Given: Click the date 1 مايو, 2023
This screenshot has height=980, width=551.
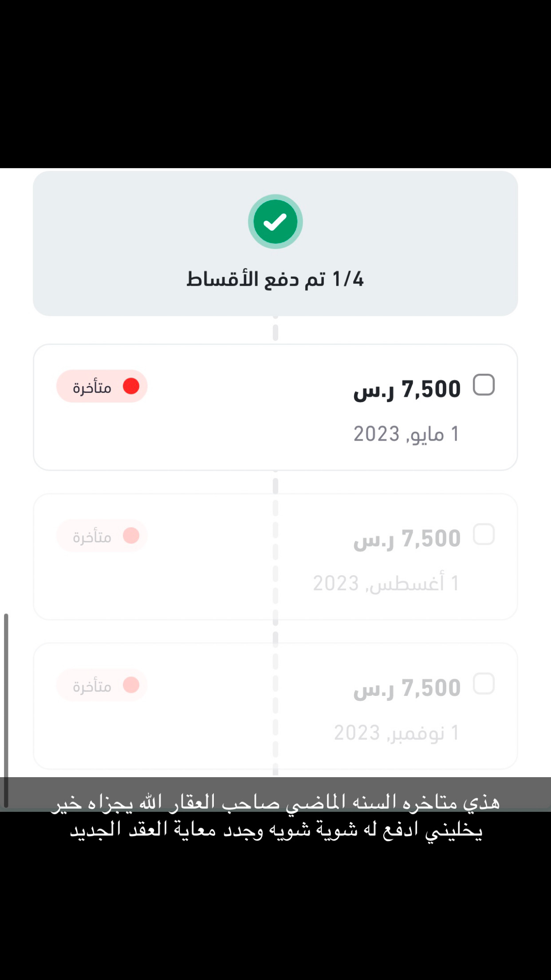Looking at the screenshot, I should pyautogui.click(x=406, y=434).
